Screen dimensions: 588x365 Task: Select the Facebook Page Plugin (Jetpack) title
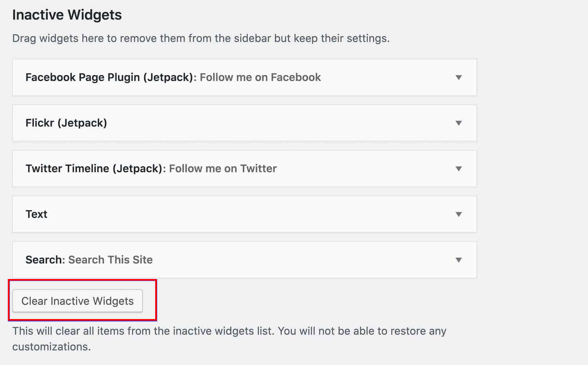click(x=111, y=77)
